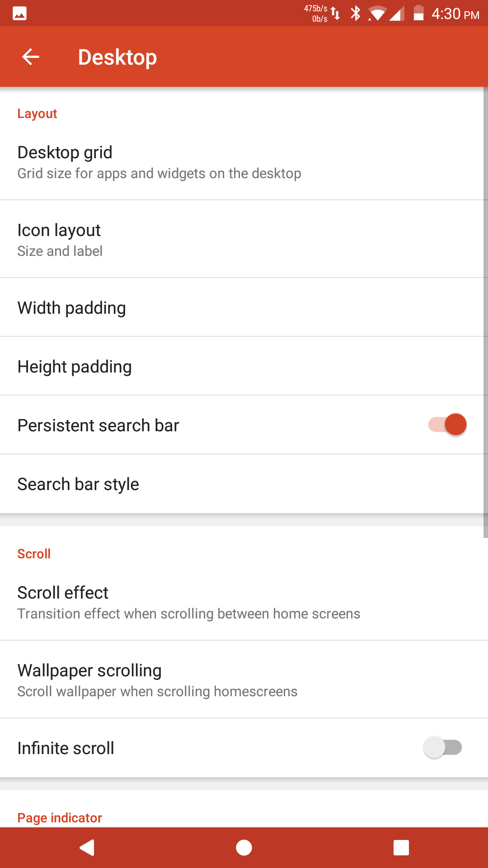The image size is (488, 868).
Task: Open Icon layout size and label
Action: click(244, 239)
